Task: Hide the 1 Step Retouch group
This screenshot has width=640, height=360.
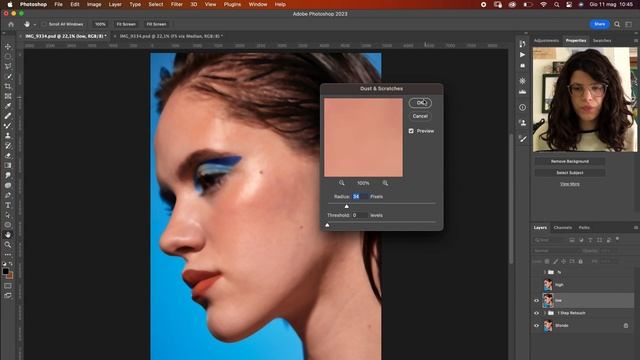Action: (536, 313)
